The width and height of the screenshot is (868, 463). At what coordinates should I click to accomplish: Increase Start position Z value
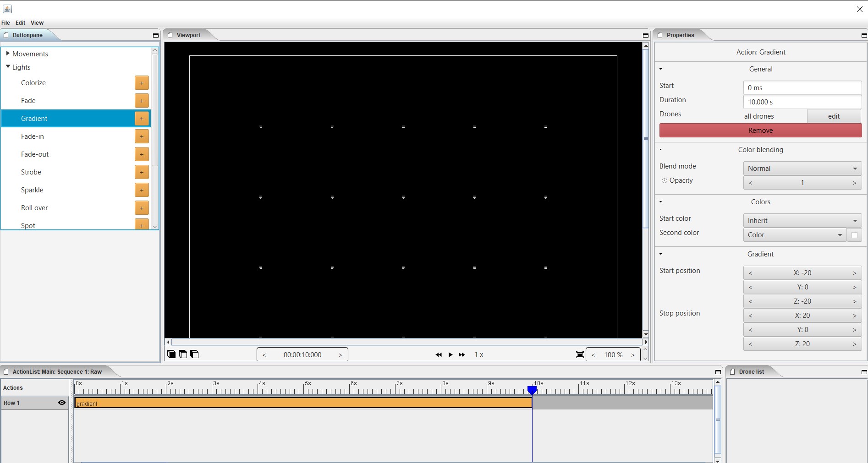855,301
